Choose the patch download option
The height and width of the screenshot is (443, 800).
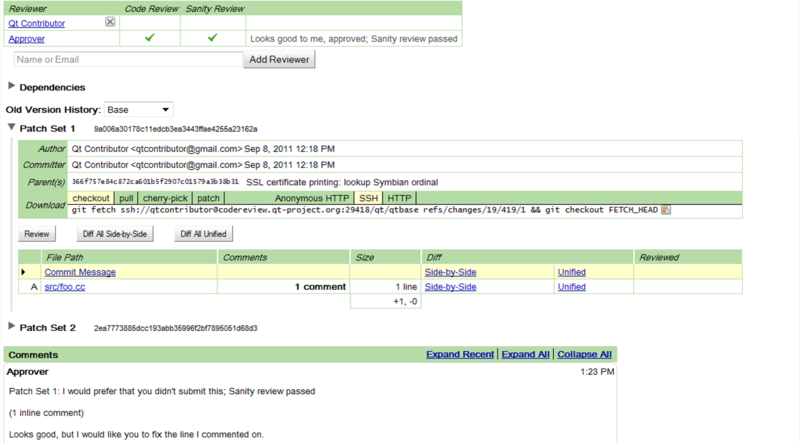pos(208,198)
